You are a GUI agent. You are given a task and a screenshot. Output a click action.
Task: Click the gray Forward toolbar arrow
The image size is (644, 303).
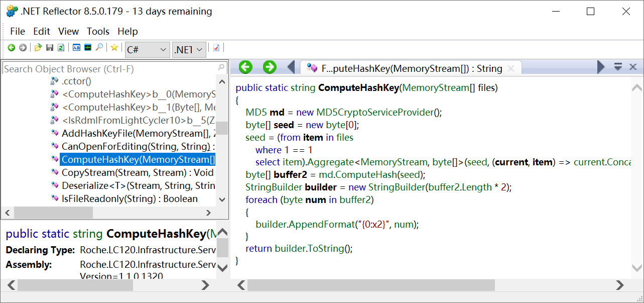23,48
